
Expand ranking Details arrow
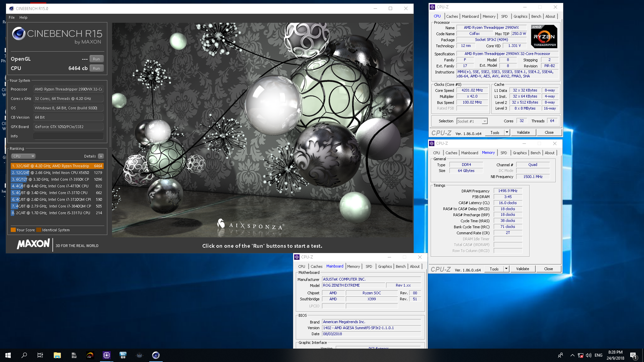click(x=101, y=156)
